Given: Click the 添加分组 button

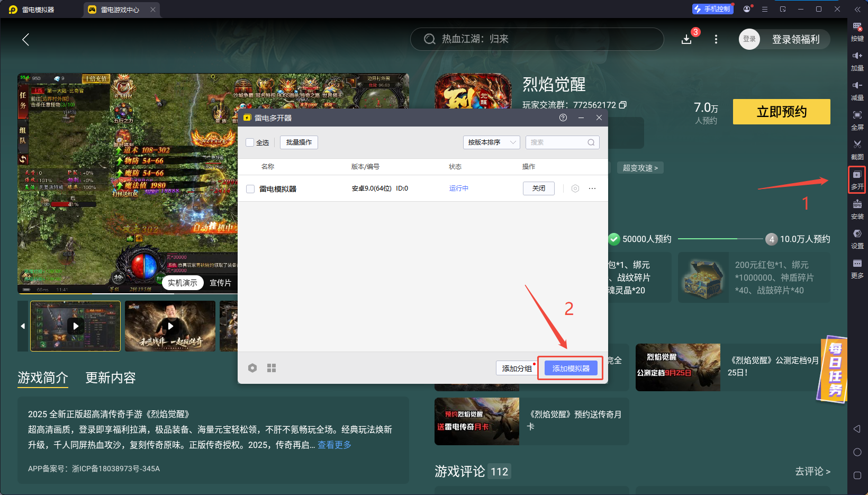Looking at the screenshot, I should point(517,368).
